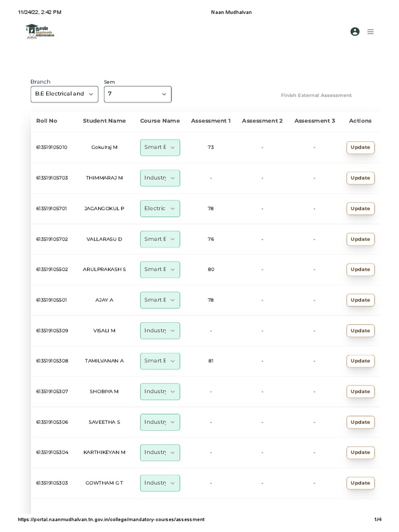Click Update for Gokulraj M
This screenshot has width=399, height=532.
pyautogui.click(x=360, y=148)
